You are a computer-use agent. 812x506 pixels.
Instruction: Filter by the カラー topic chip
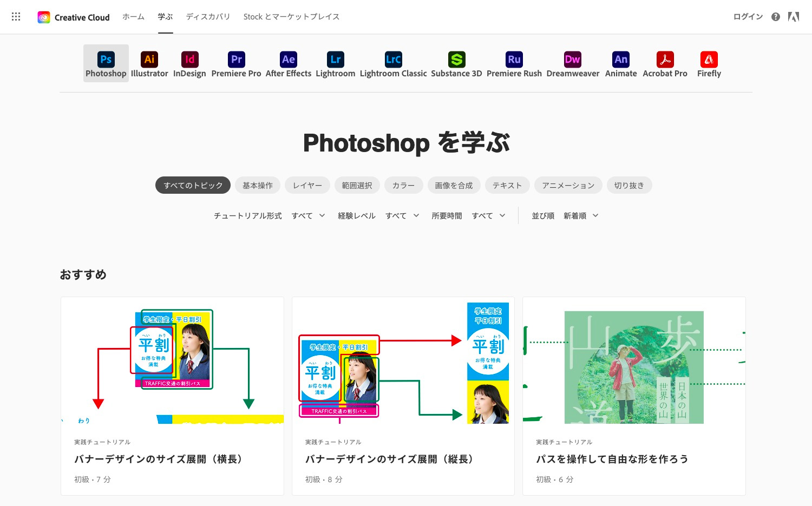(x=404, y=185)
